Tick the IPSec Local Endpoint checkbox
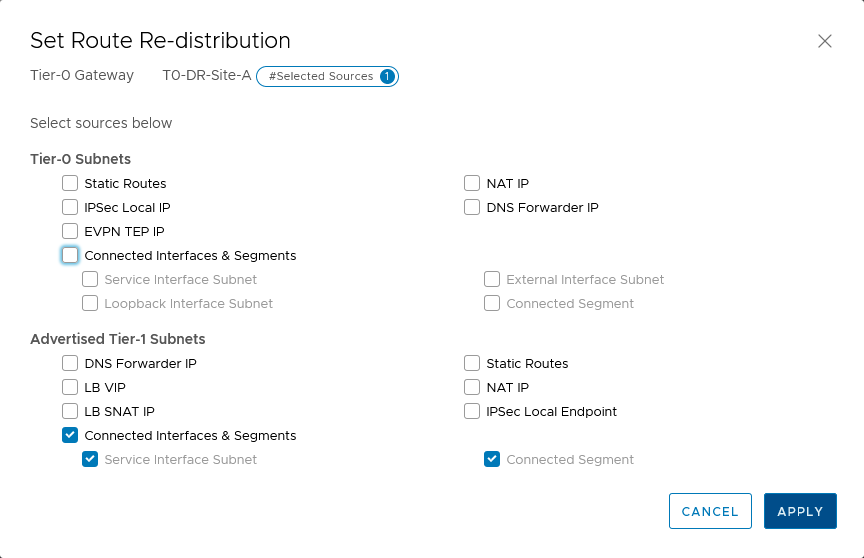This screenshot has width=864, height=558. click(x=472, y=411)
